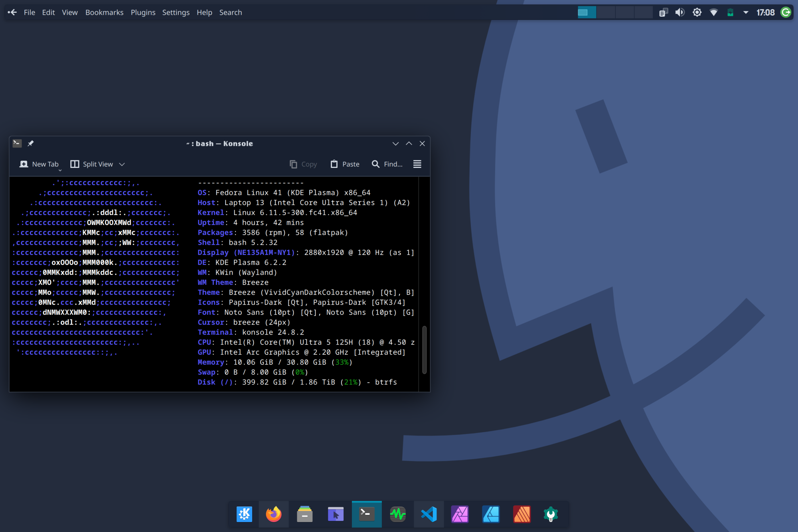Launch Firefox from the dock
Viewport: 798px width, 532px height.
click(x=274, y=514)
